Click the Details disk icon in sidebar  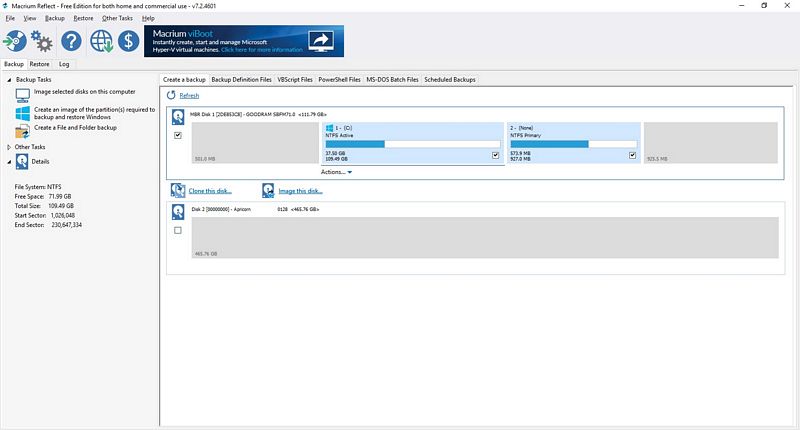(x=22, y=162)
